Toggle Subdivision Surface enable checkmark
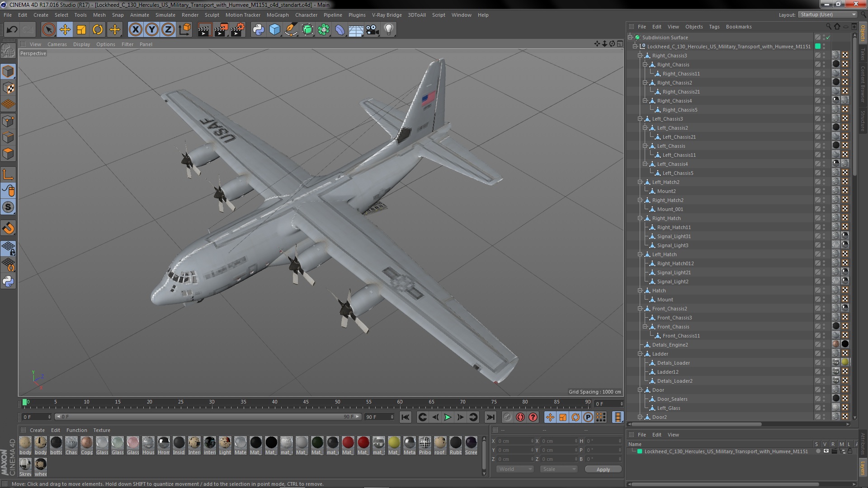 coord(828,38)
